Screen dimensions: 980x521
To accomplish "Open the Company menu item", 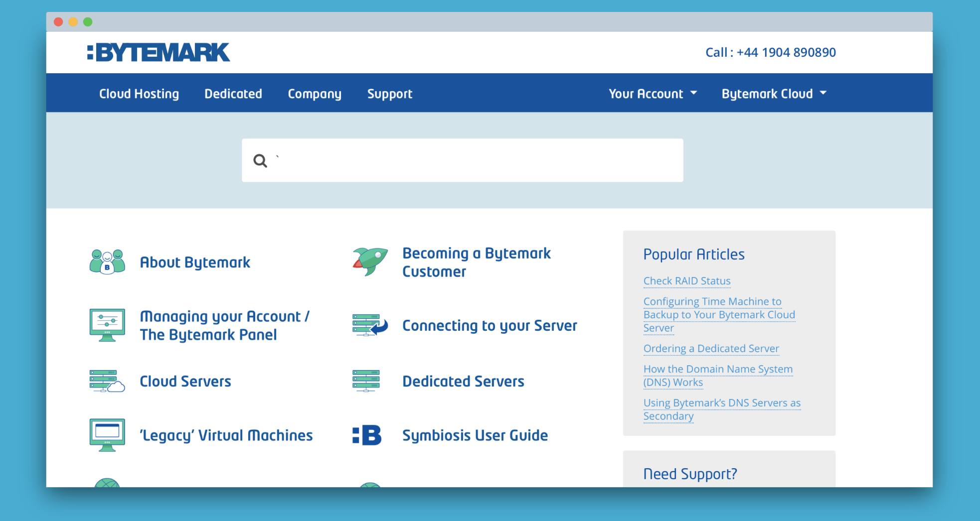I will [x=315, y=94].
